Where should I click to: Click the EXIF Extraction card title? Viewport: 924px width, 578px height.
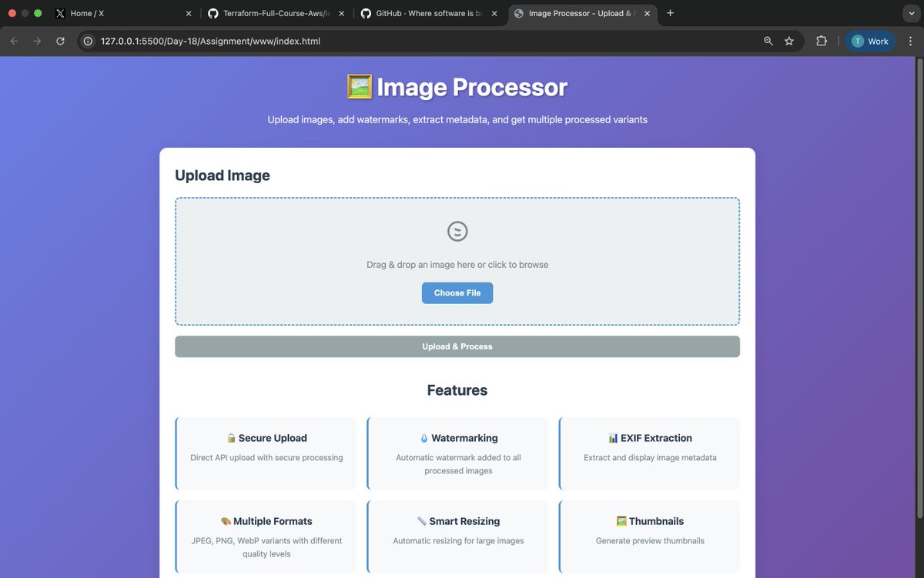click(657, 438)
